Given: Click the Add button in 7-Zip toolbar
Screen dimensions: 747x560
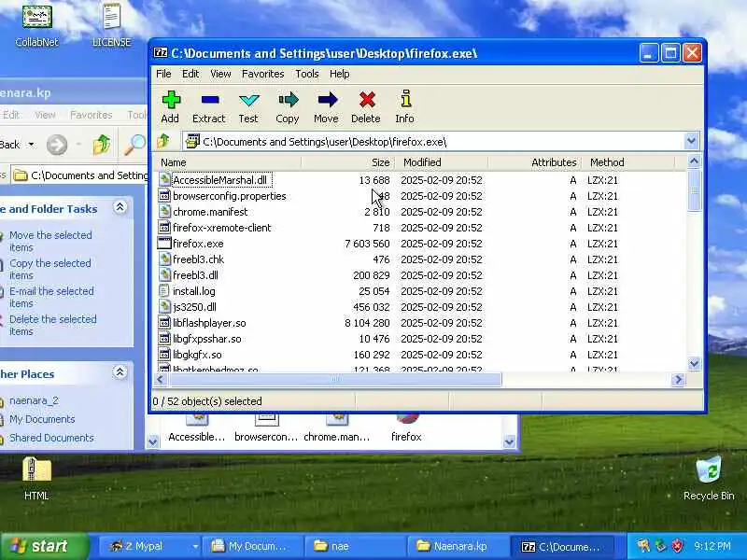Looking at the screenshot, I should (170, 106).
